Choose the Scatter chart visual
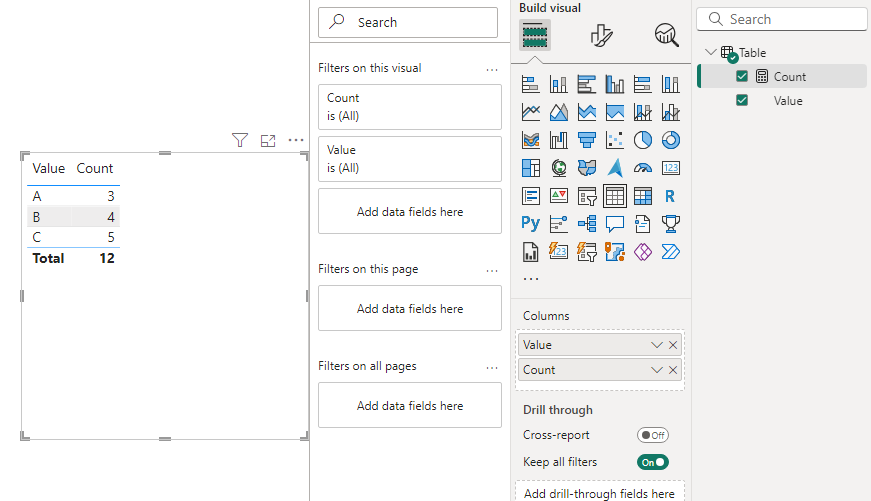This screenshot has height=501, width=871. 615,140
